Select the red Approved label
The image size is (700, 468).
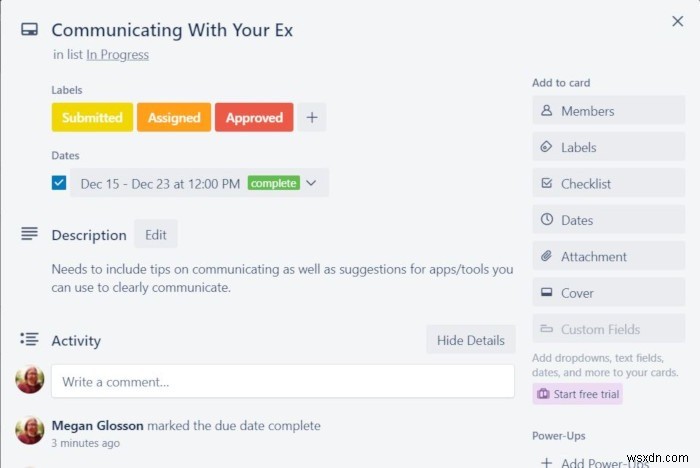click(x=254, y=117)
